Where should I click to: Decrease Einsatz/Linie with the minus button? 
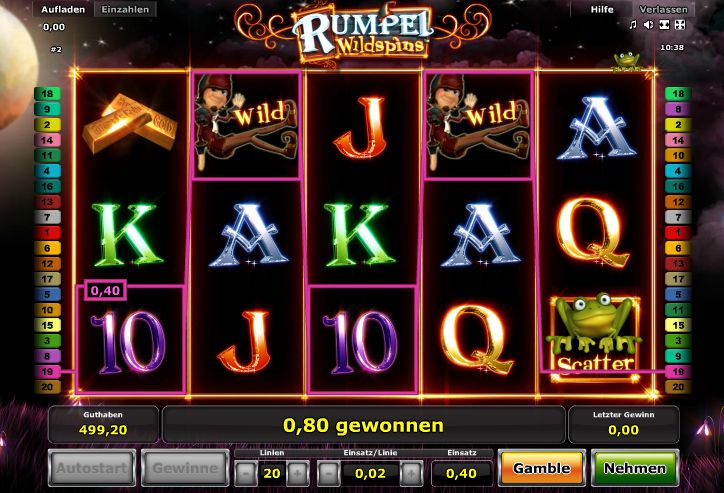pyautogui.click(x=329, y=473)
